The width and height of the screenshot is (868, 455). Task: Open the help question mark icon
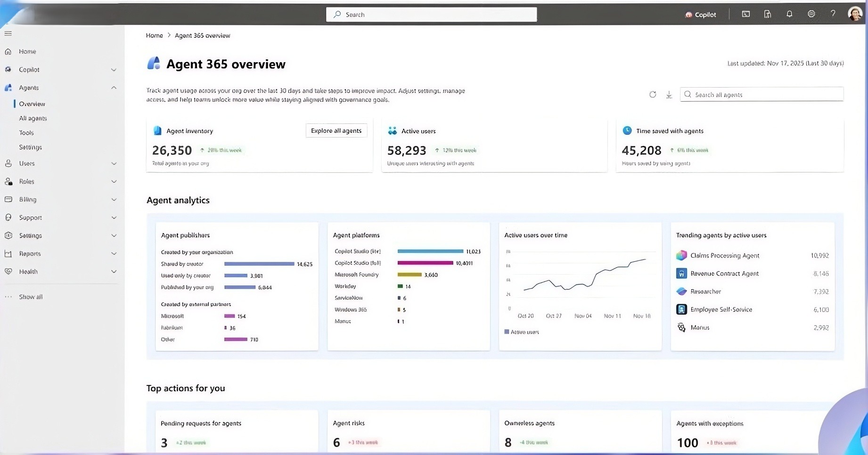click(x=833, y=14)
